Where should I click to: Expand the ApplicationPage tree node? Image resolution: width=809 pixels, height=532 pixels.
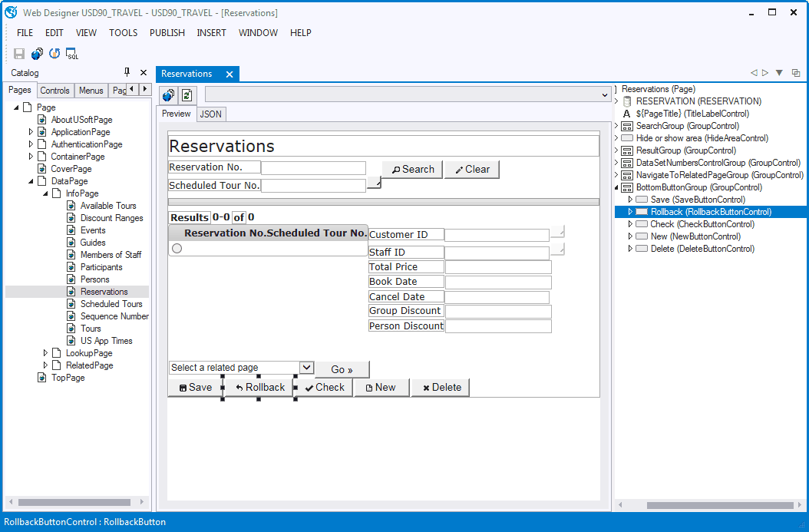pyautogui.click(x=31, y=132)
